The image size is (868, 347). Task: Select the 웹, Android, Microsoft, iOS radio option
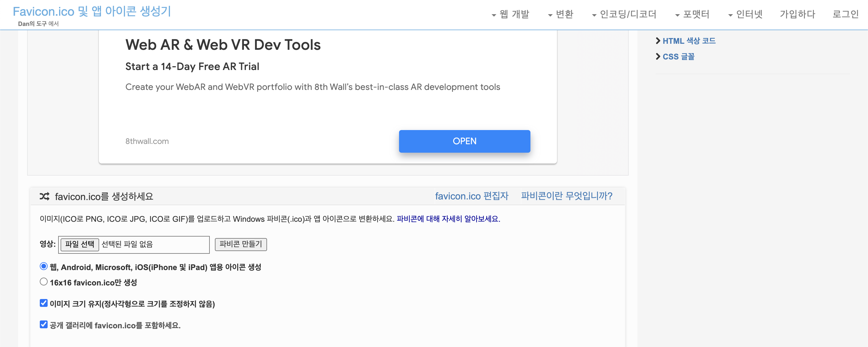click(43, 266)
